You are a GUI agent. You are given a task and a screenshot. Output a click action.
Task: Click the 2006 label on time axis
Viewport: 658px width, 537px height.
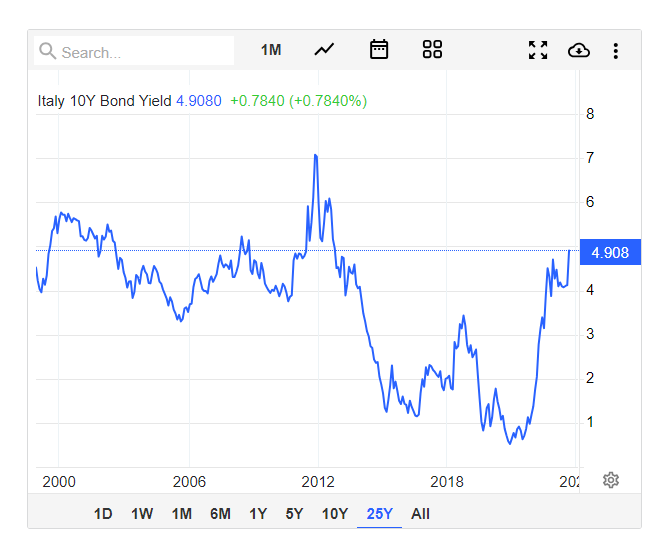[x=189, y=482]
